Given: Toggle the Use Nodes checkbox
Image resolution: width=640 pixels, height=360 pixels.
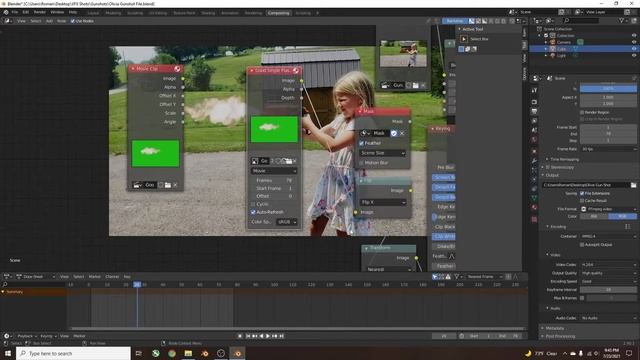Looking at the screenshot, I should click(x=73, y=21).
